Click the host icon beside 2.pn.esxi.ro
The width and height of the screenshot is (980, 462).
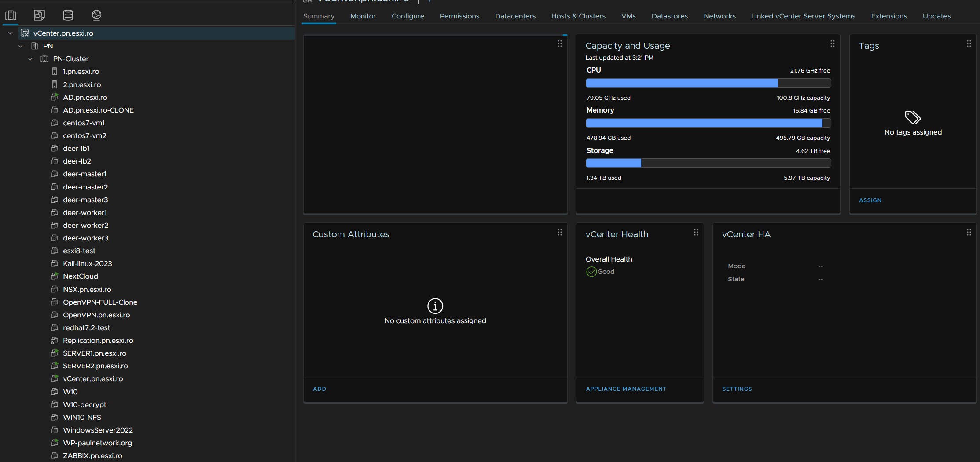click(55, 84)
